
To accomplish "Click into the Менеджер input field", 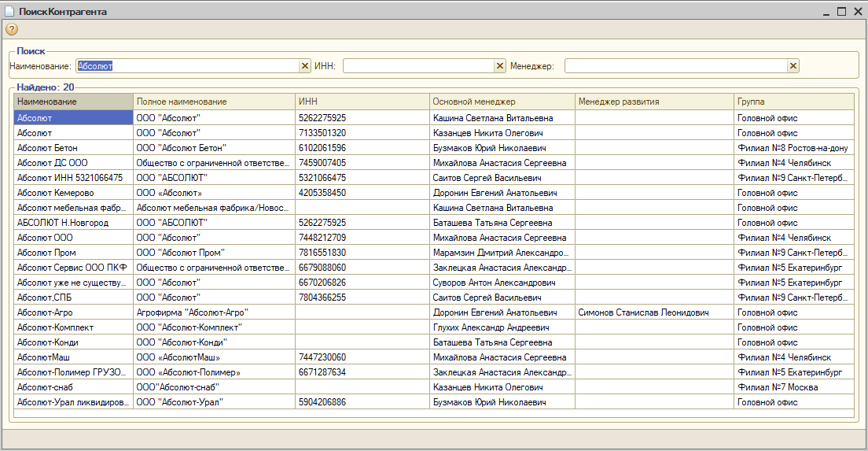I will (676, 66).
